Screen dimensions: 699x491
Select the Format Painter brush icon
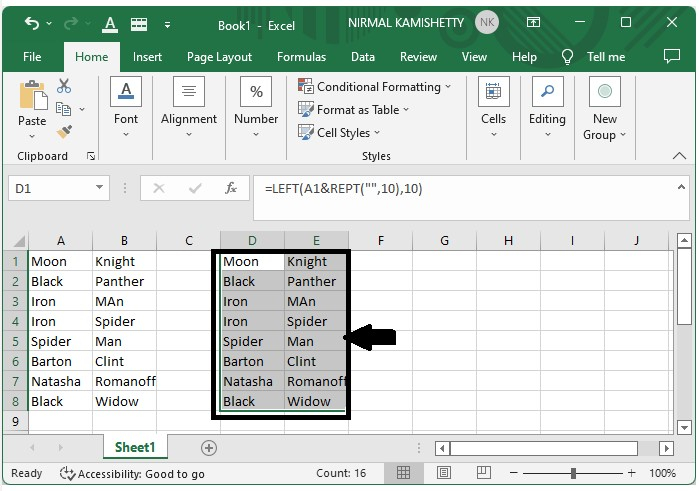tap(65, 131)
